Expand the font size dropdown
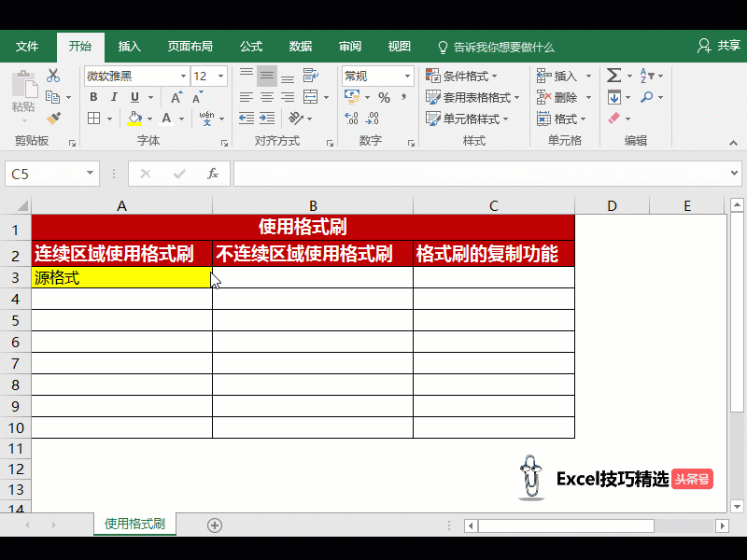Image resolution: width=747 pixels, height=560 pixels. [221, 76]
